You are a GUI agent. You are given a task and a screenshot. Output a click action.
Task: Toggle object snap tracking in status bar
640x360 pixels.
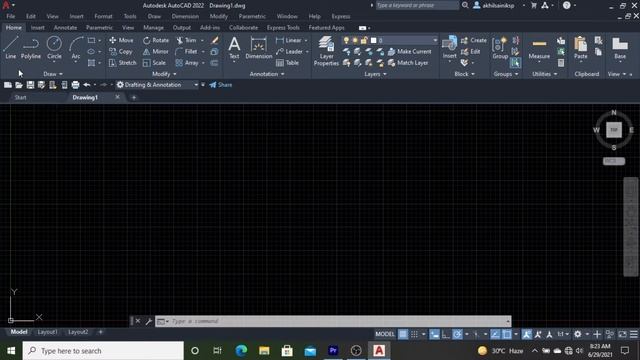click(x=495, y=334)
